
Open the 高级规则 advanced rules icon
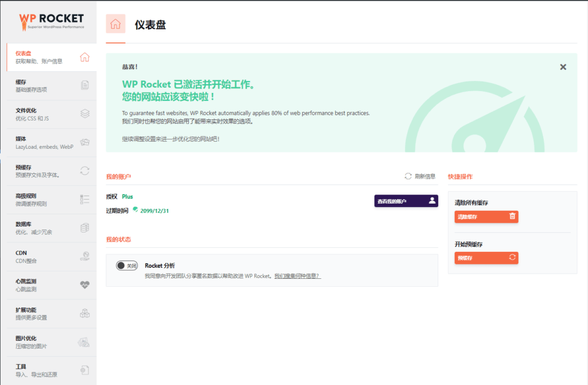pyautogui.click(x=85, y=199)
